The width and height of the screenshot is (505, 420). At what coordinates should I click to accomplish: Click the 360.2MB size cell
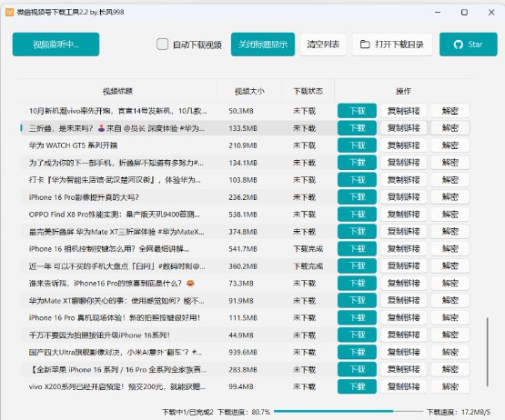pos(243,266)
